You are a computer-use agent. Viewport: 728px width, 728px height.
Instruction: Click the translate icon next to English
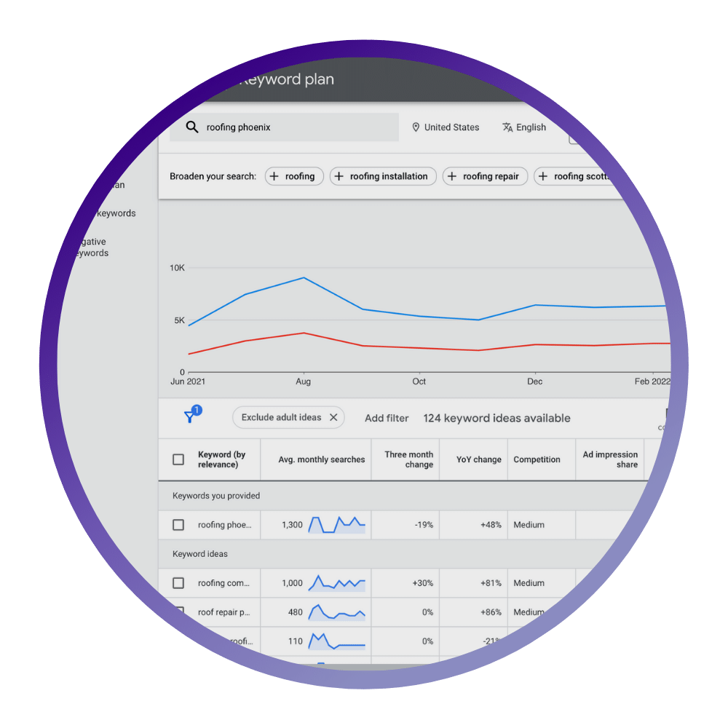click(x=507, y=127)
